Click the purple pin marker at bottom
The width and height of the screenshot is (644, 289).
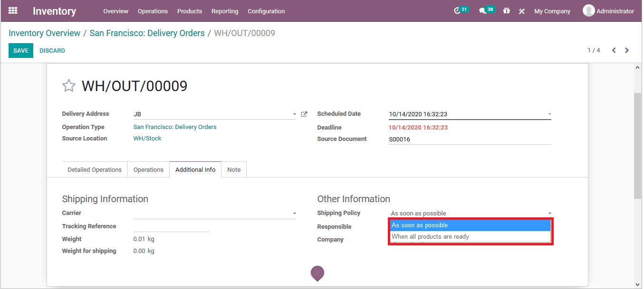click(317, 273)
